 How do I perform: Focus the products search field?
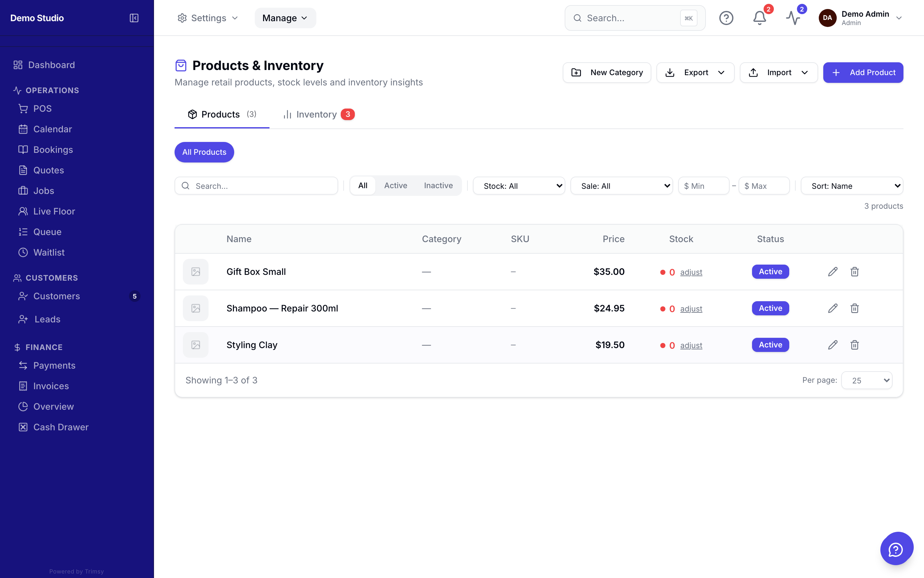pyautogui.click(x=256, y=186)
